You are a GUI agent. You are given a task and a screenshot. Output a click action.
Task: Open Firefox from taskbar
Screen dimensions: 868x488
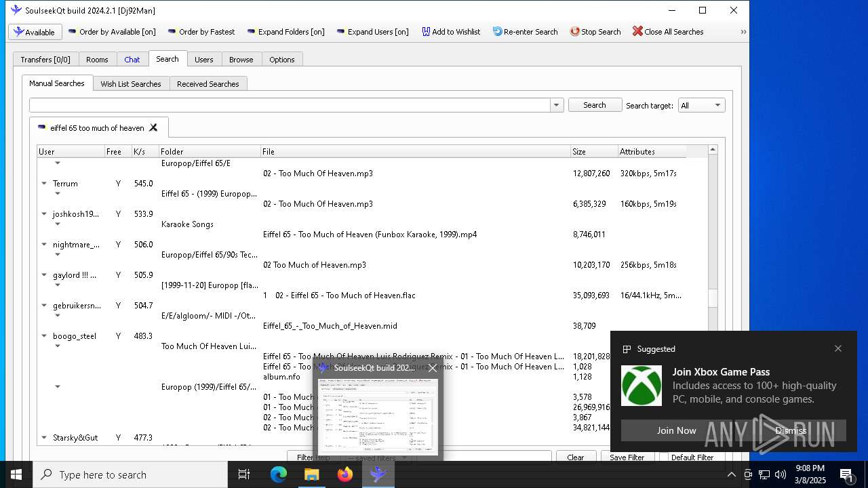[345, 474]
